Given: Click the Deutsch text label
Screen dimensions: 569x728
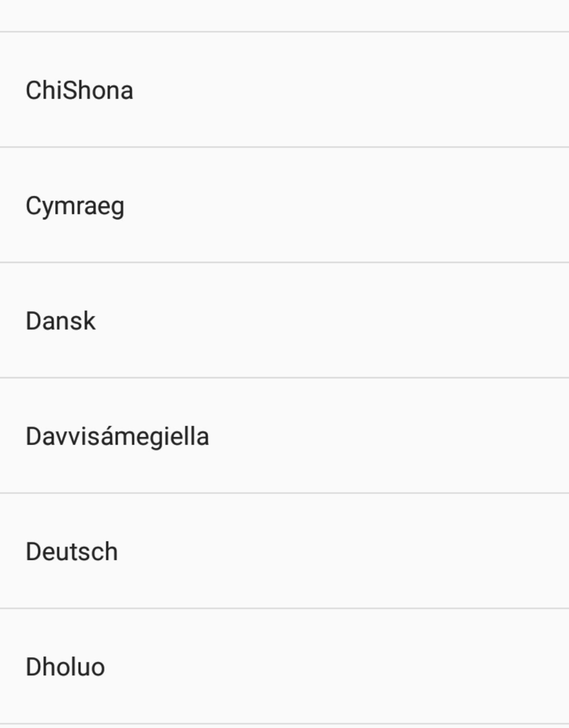Looking at the screenshot, I should pyautogui.click(x=72, y=551).
